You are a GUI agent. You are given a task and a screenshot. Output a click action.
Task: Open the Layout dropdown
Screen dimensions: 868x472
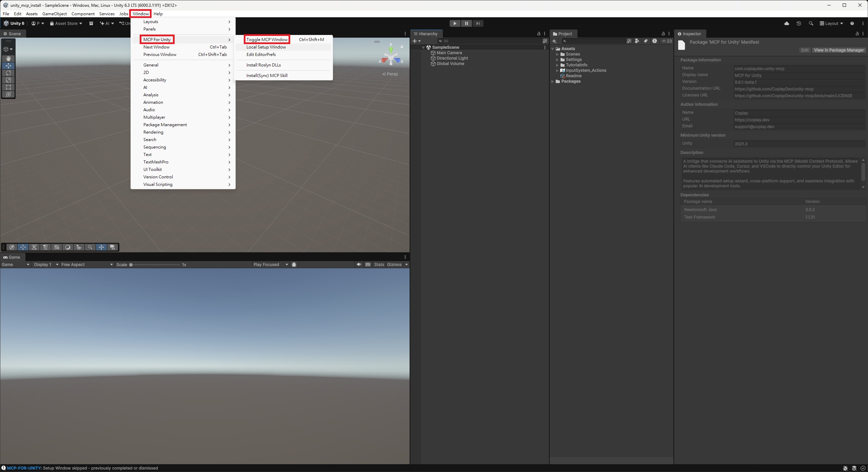[x=831, y=23]
